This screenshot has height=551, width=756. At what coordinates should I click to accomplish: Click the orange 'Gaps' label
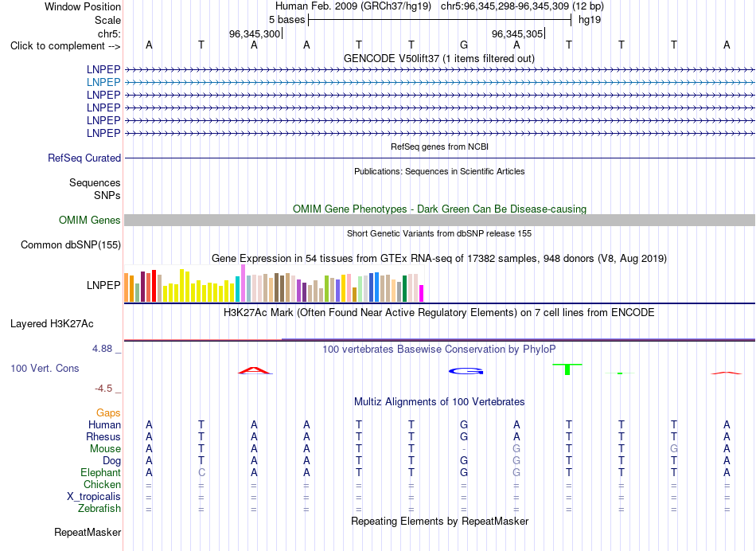pos(108,413)
